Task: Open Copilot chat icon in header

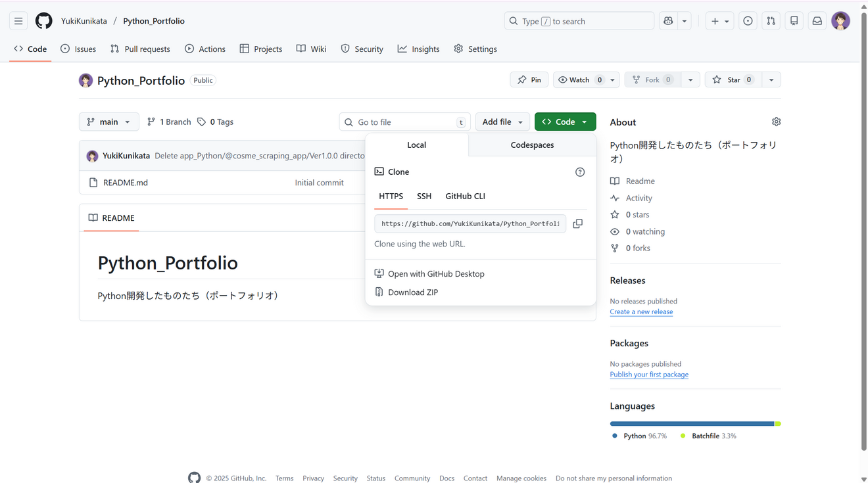Action: pos(668,21)
